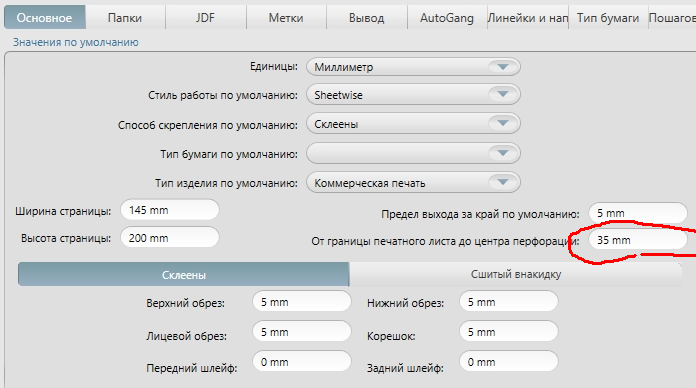Open the Вывод tab
The image size is (696, 388).
367,18
